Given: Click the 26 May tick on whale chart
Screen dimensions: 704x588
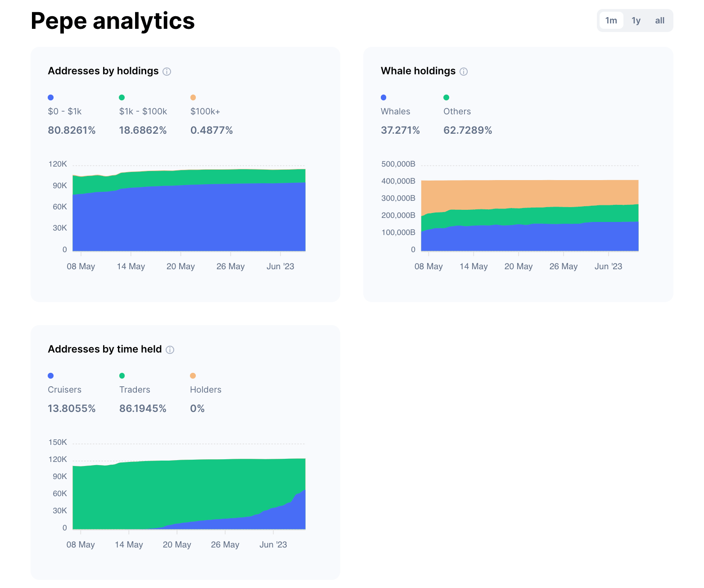Looking at the screenshot, I should [x=563, y=267].
